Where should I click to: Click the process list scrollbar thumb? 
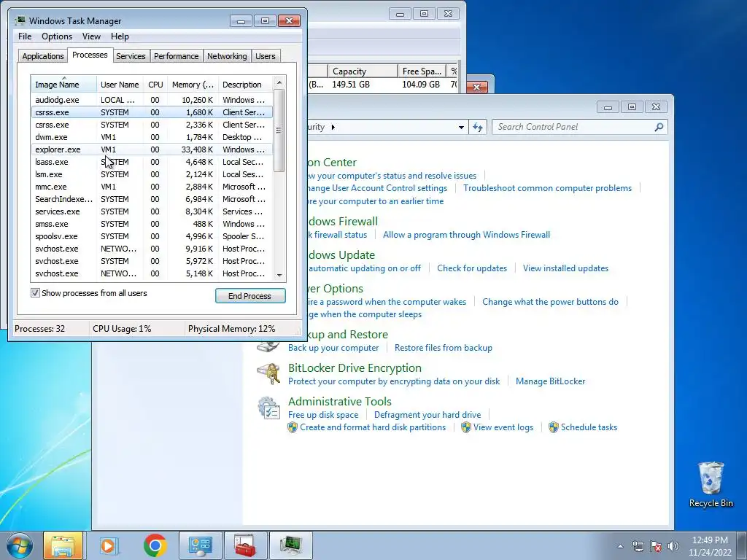point(279,131)
